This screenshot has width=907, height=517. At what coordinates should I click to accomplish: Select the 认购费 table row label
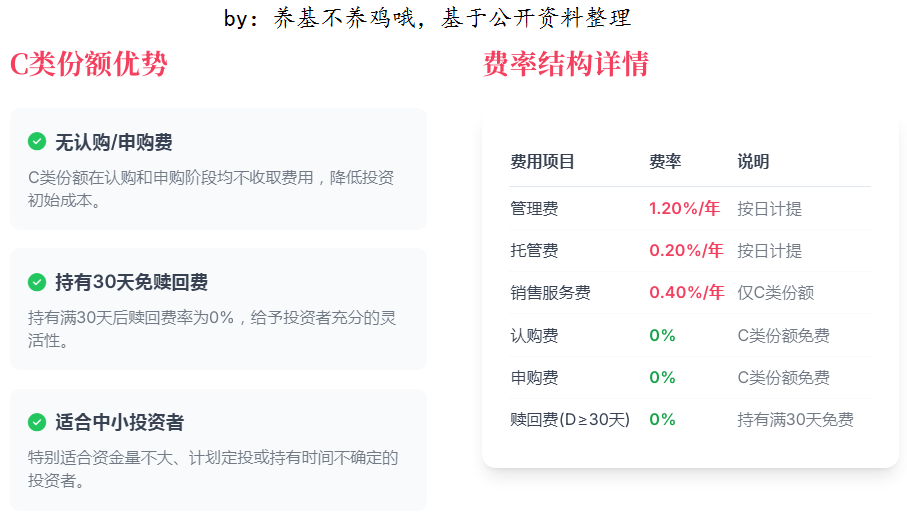coord(534,335)
